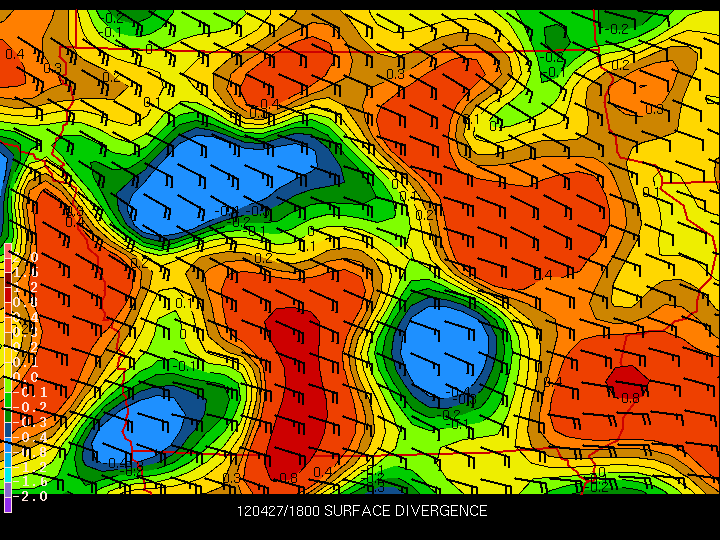Pick the lavender swatch beside the -2.0 label
This screenshot has width=720, height=540.
7,490
